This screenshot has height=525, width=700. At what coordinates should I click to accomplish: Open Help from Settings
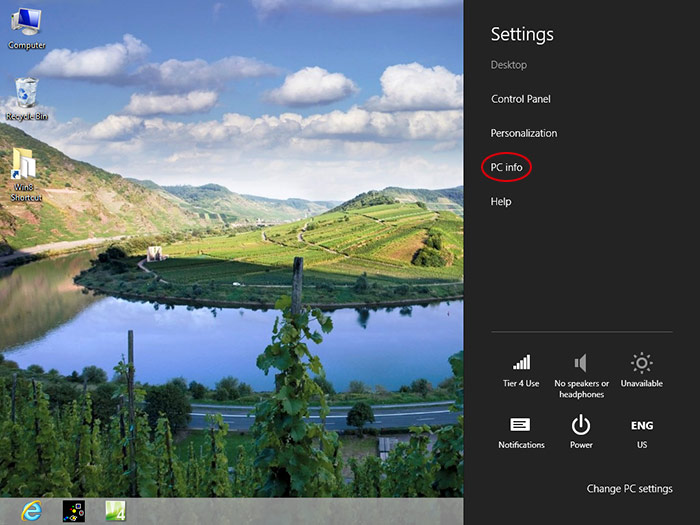coord(501,202)
